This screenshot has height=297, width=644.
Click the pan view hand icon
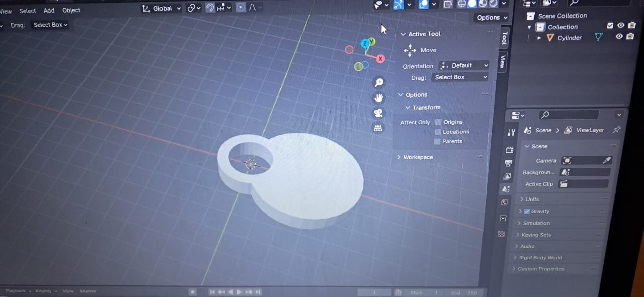(379, 97)
